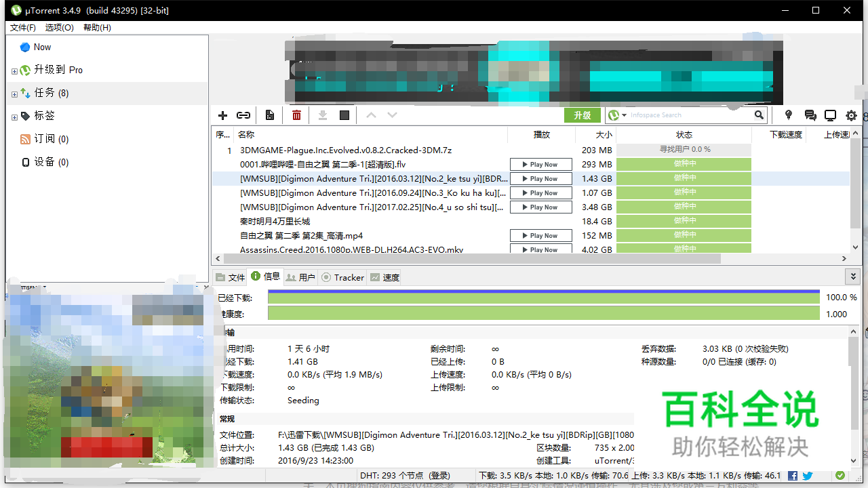Expand the 任务 tree node

click(14, 94)
